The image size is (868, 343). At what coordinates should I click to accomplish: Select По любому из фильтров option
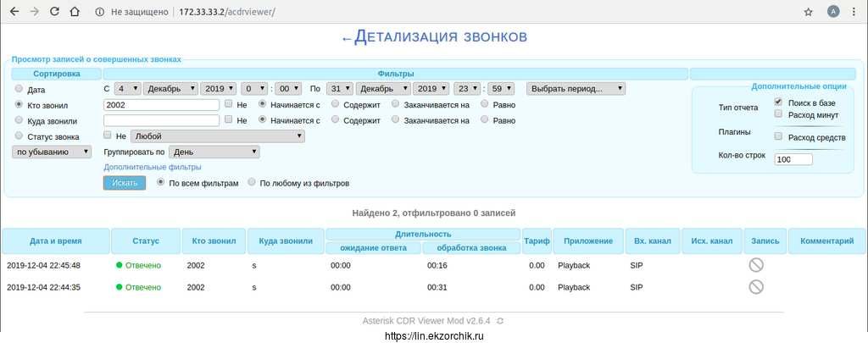click(252, 182)
